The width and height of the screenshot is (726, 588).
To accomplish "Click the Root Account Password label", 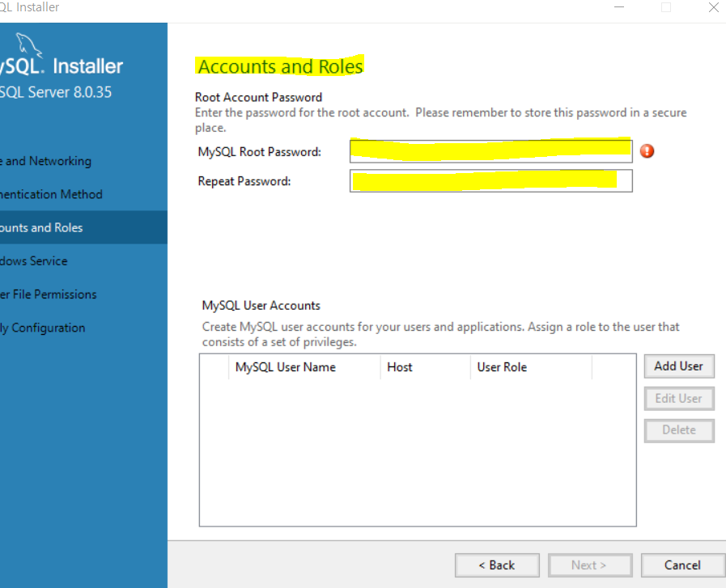I will [258, 97].
